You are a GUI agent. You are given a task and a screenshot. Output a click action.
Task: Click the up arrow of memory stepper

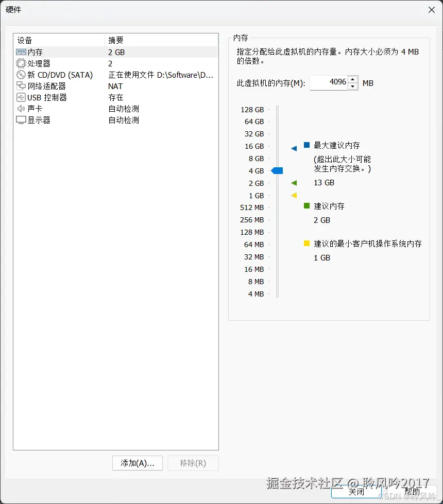353,80
